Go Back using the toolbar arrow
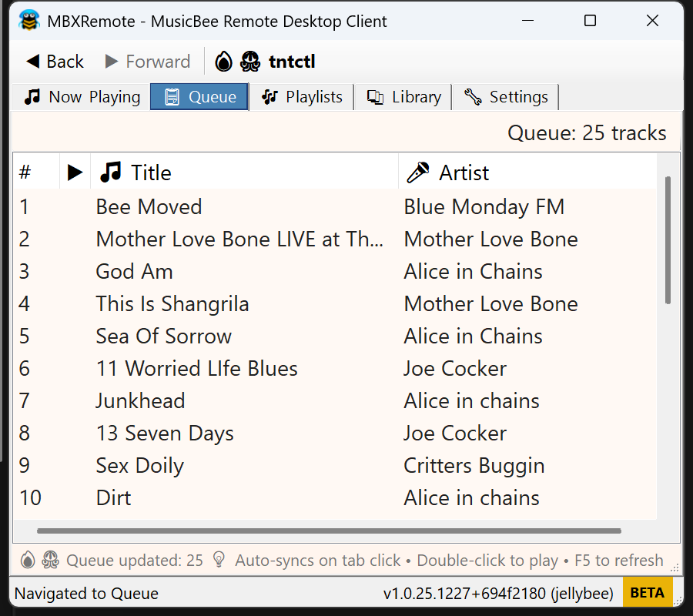The width and height of the screenshot is (693, 616). click(x=55, y=62)
